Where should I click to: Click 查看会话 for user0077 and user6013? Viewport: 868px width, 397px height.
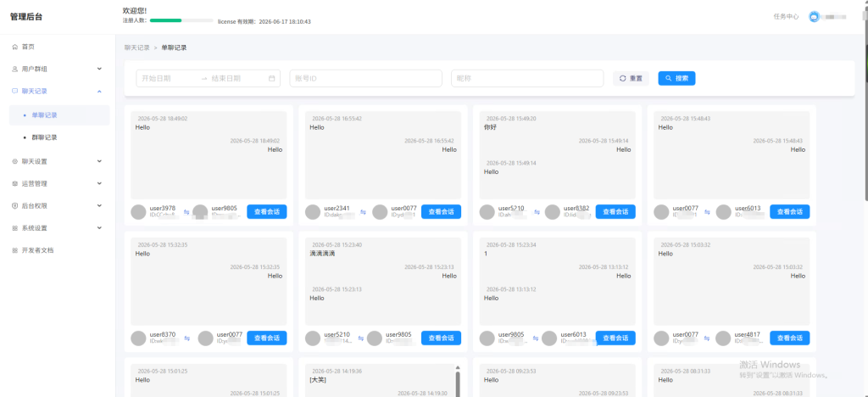(x=790, y=211)
